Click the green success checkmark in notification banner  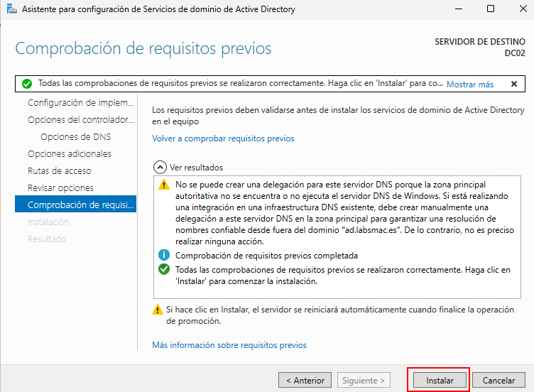pos(27,84)
